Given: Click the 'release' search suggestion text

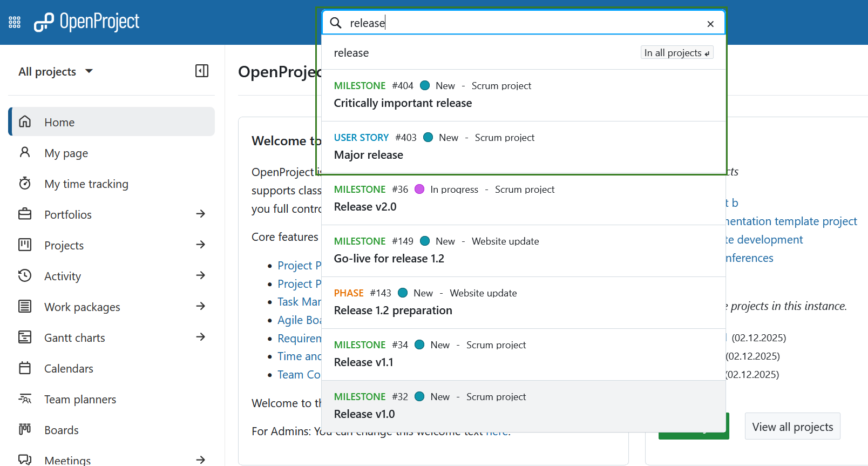Looking at the screenshot, I should click(351, 53).
